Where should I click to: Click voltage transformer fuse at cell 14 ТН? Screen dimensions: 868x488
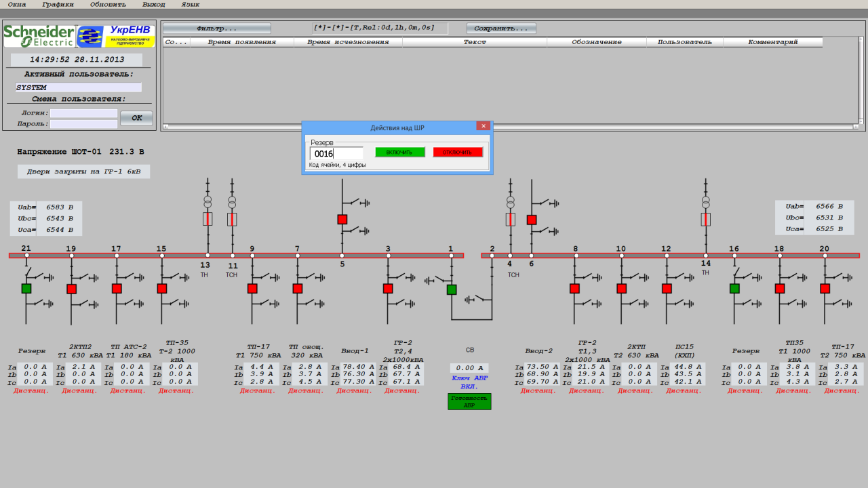click(706, 219)
